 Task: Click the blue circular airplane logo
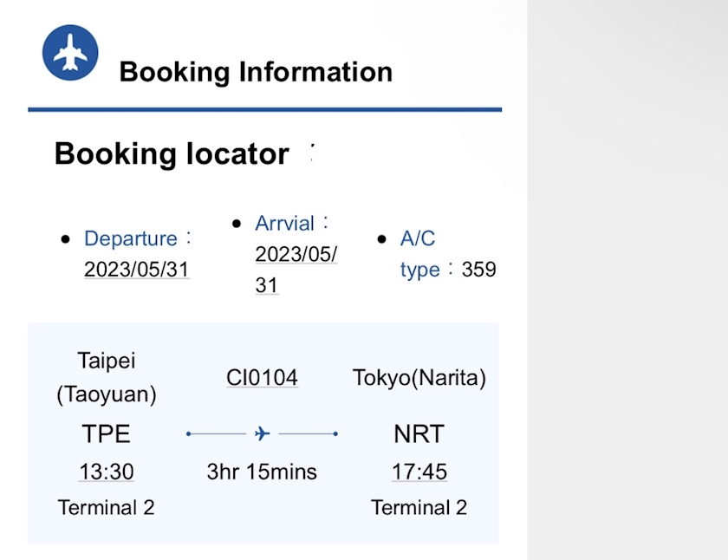coord(70,53)
